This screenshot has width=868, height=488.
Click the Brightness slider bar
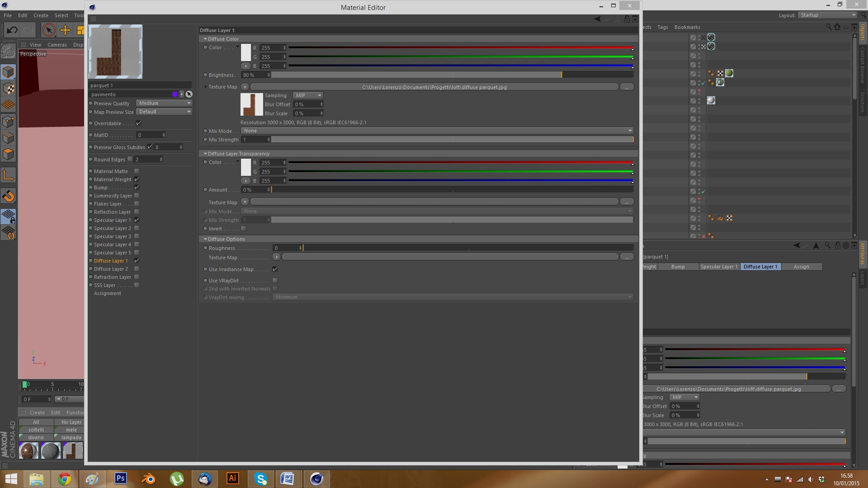(x=452, y=75)
